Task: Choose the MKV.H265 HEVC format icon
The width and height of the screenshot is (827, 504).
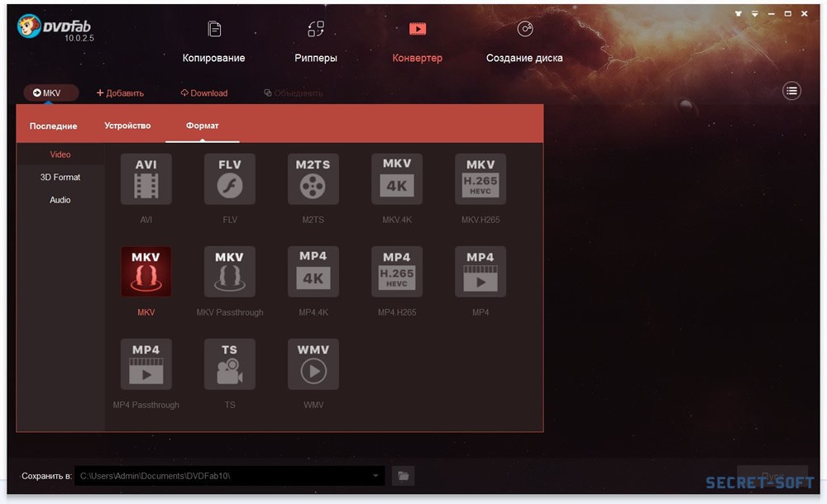Action: (480, 178)
